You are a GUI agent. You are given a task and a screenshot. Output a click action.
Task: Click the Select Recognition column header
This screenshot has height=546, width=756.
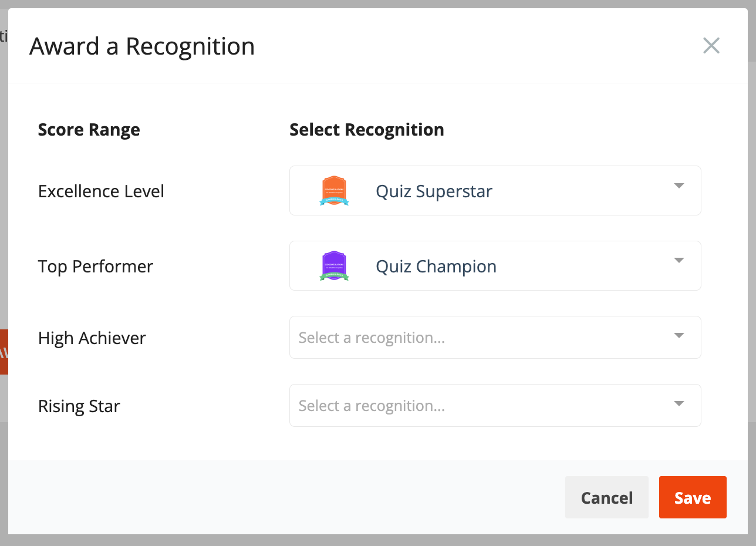(x=367, y=130)
